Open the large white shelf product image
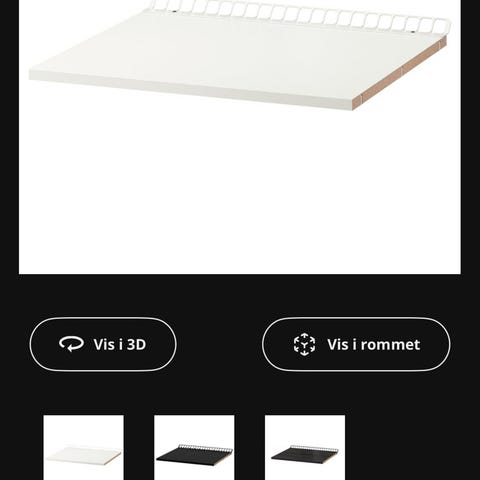The image size is (480, 480). [x=240, y=137]
